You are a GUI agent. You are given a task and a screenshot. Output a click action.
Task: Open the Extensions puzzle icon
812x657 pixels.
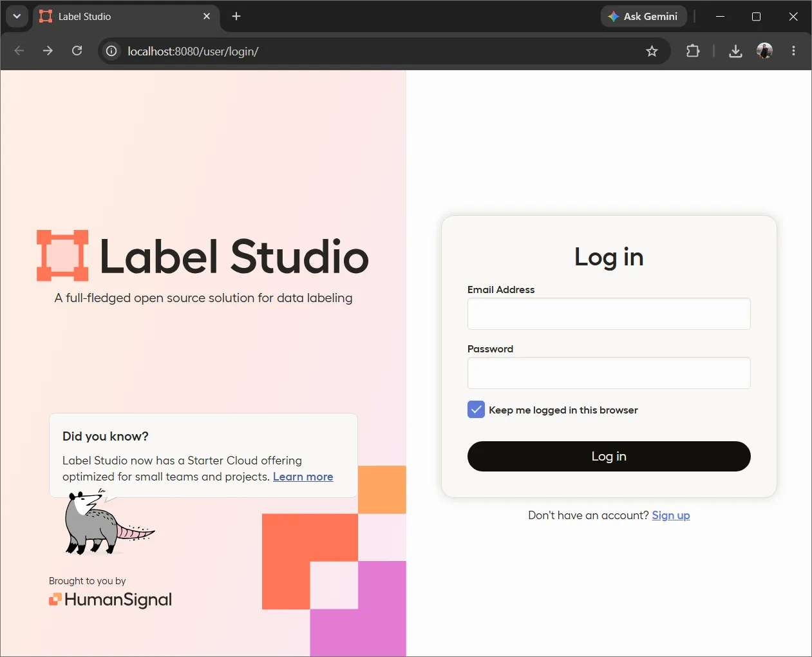(693, 51)
